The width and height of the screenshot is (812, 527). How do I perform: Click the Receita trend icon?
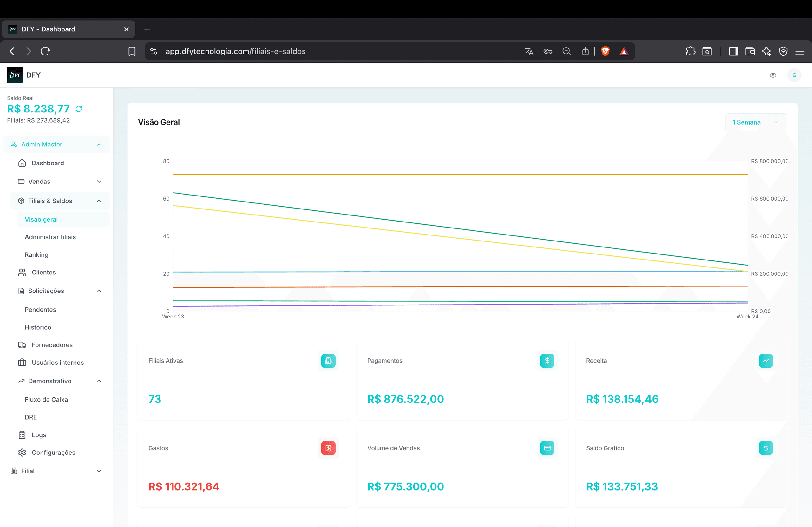point(766,361)
